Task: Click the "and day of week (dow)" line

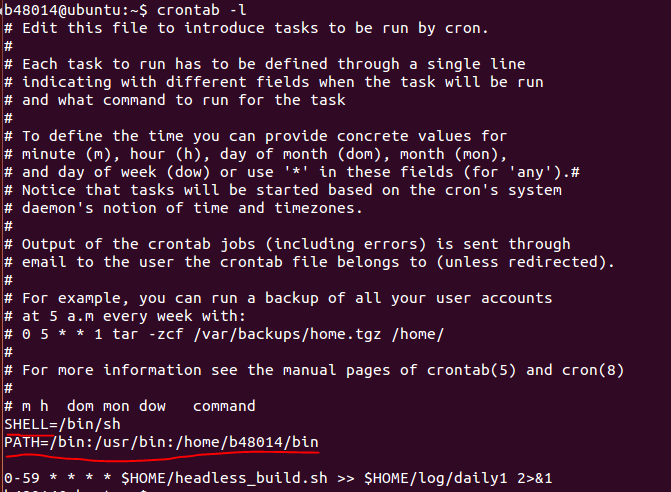Action: [x=300, y=172]
